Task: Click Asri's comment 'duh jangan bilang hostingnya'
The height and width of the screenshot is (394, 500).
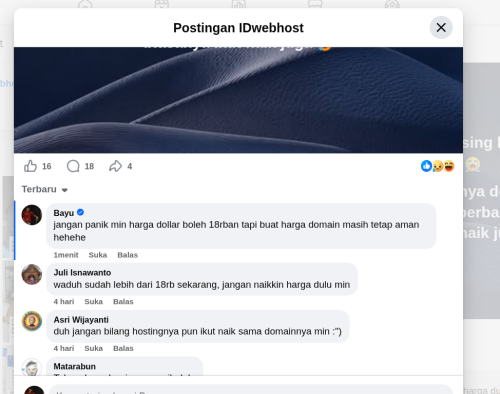Action: point(197,331)
